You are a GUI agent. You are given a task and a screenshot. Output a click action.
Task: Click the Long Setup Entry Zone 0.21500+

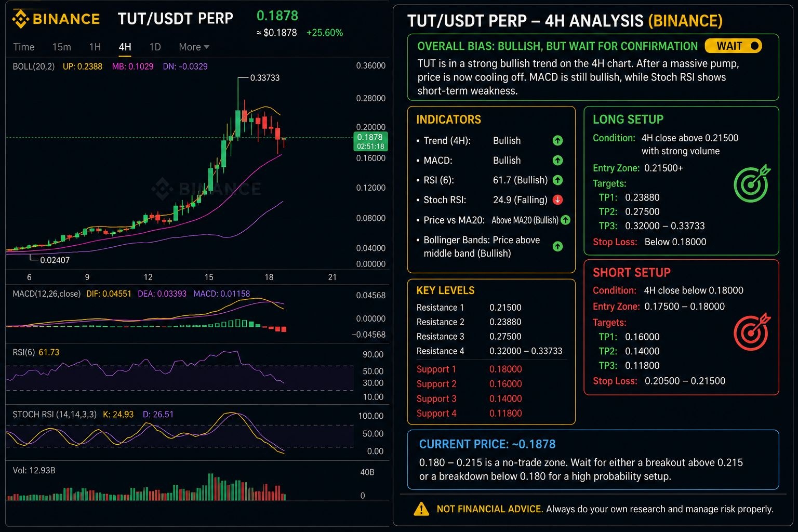[x=663, y=168]
